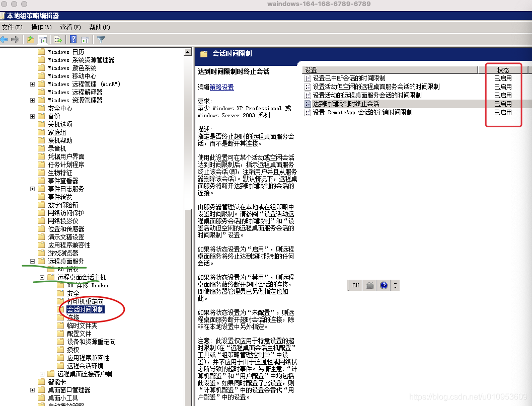This screenshot has height=406, width=532.
Task: Click the Up one level folder icon
Action: coord(31,40)
